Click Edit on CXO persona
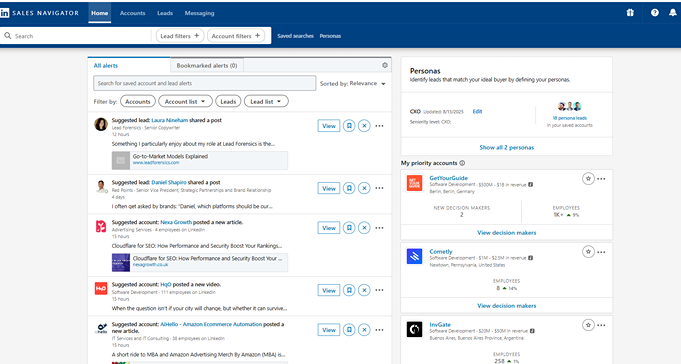 coord(477,111)
